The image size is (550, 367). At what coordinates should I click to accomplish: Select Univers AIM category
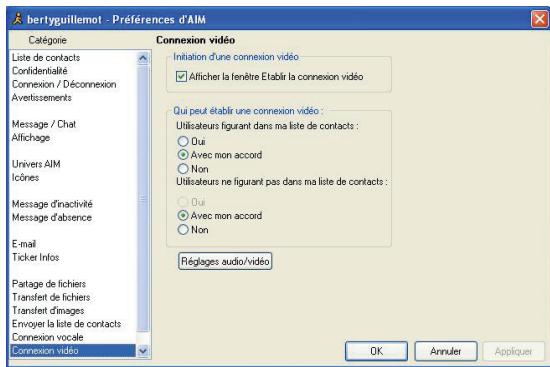click(36, 164)
